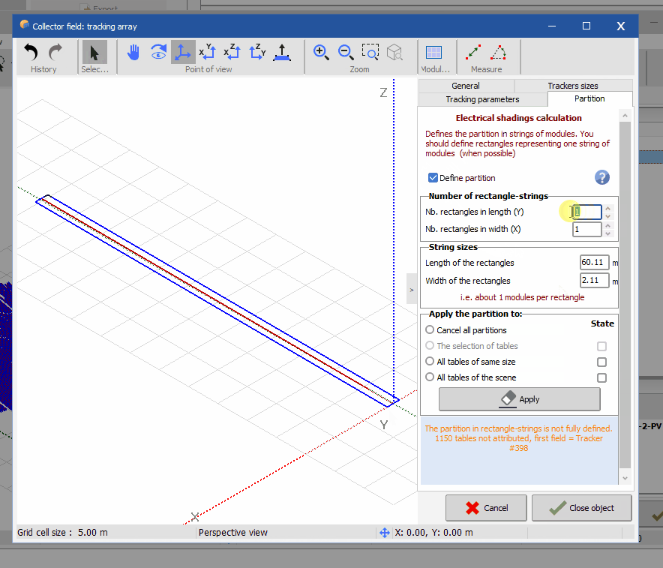
Task: Toggle state checkbox for The selection of tables
Action: click(x=602, y=346)
